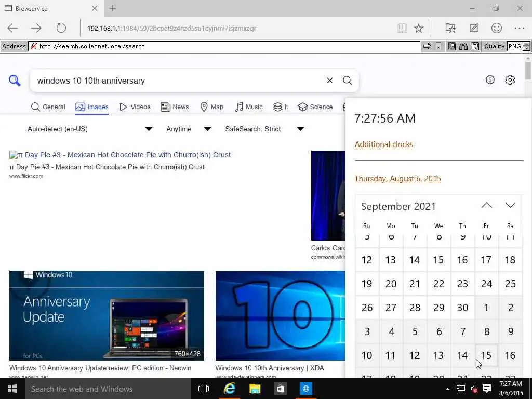This screenshot has height=399, width=532.
Task: Expand the SafeSearch: Strict dropdown
Action: [264, 129]
